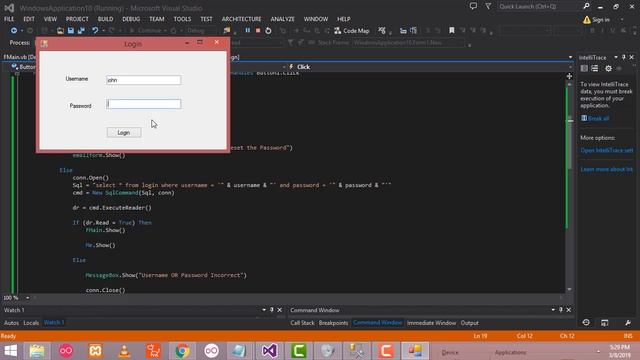Click the Save All icon
The height and width of the screenshot is (360, 640).
[x=81, y=31]
